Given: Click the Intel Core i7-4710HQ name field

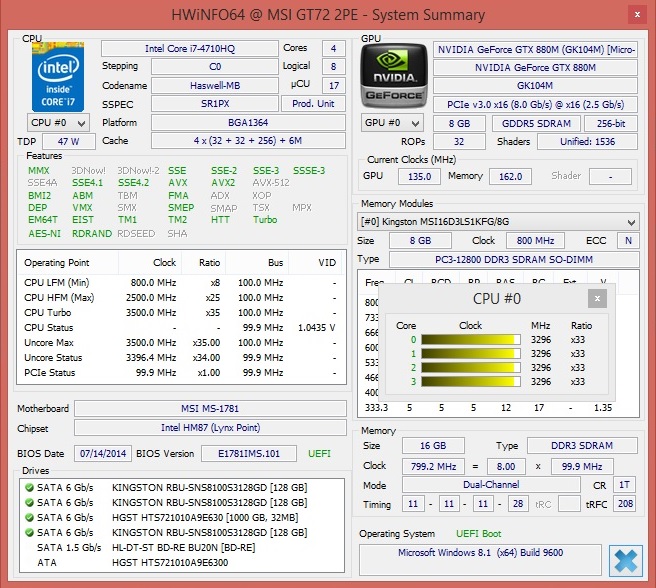Looking at the screenshot, I should point(190,49).
